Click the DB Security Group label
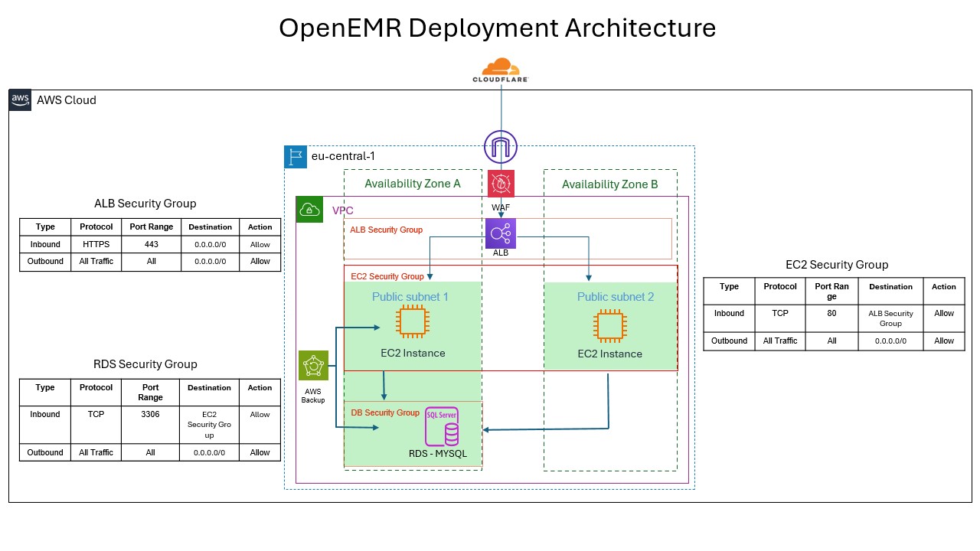Screen dimensions: 980x551 coord(385,412)
